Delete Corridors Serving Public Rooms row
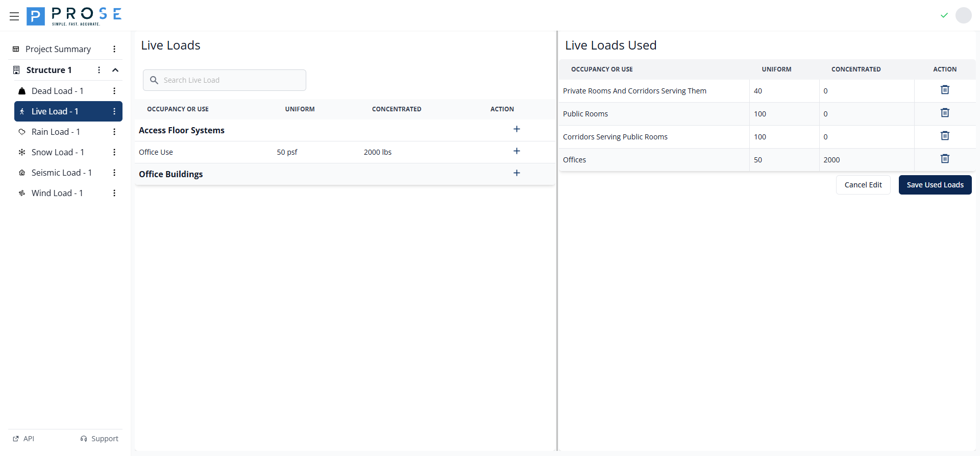This screenshot has height=456, width=980. [x=945, y=136]
